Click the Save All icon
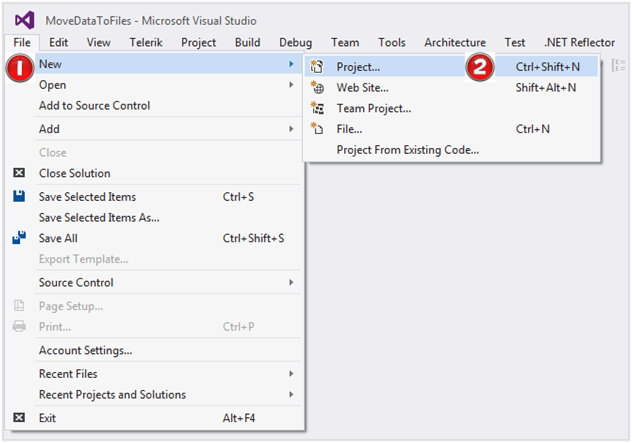 click(19, 238)
